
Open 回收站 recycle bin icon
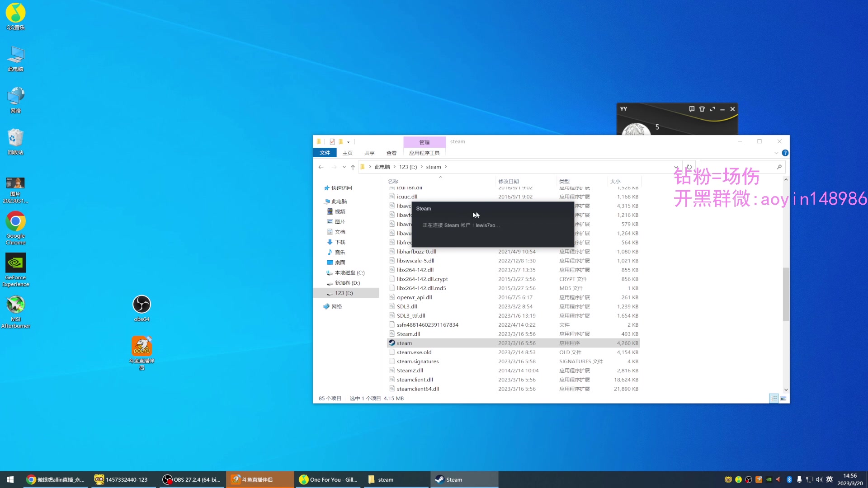point(15,142)
